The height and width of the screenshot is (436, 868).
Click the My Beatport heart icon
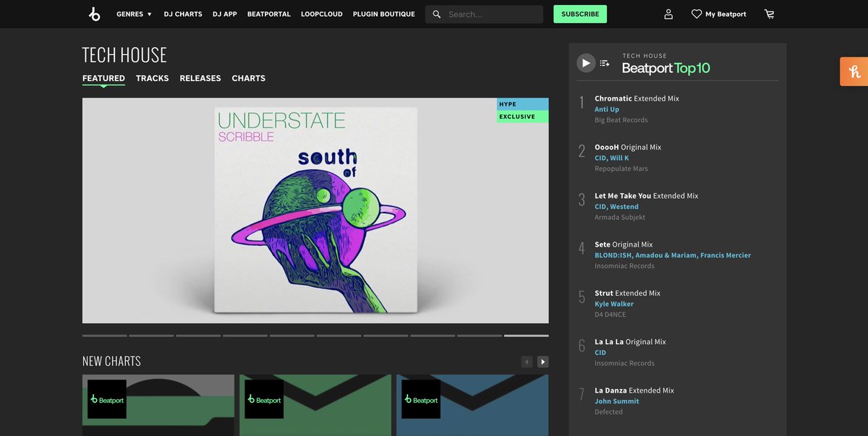click(x=695, y=14)
